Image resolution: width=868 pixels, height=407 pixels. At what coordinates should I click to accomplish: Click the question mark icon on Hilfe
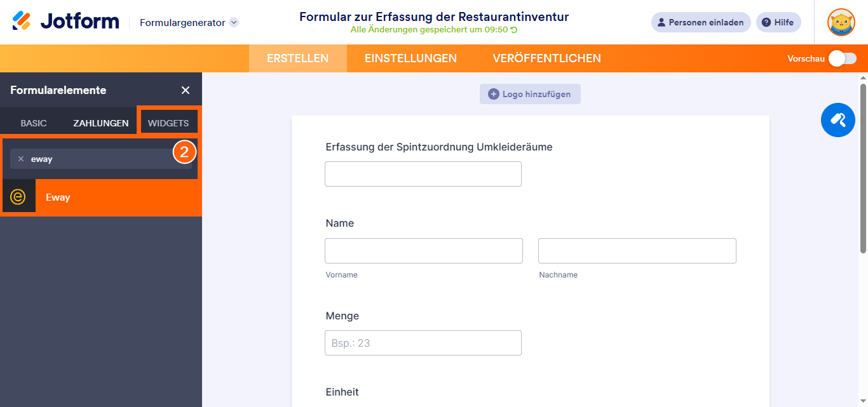766,22
